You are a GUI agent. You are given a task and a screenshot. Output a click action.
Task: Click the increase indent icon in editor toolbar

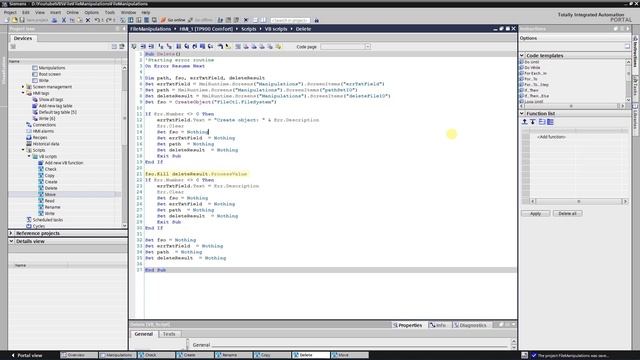[143, 47]
